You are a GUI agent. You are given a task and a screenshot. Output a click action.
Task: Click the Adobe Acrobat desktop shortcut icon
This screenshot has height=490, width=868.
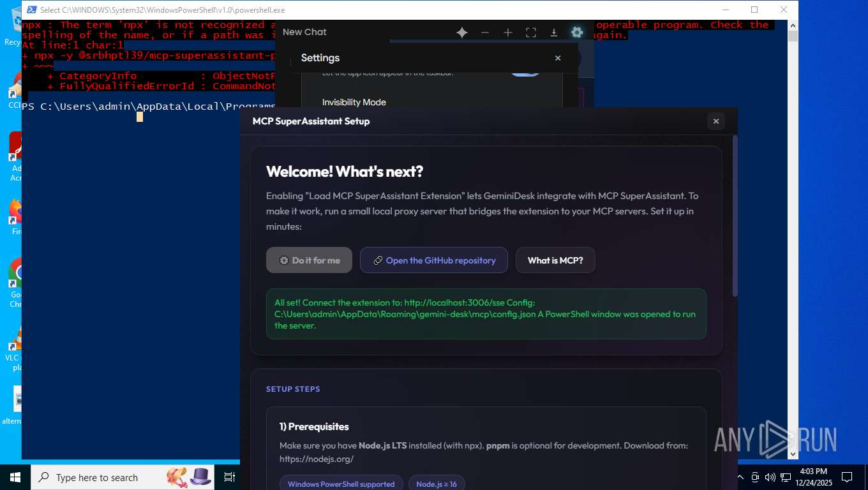pos(16,147)
